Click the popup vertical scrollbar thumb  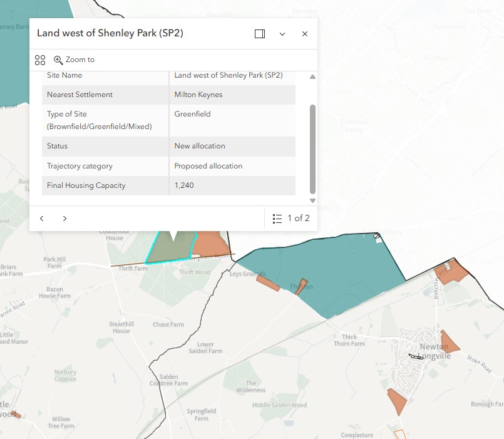(x=312, y=149)
